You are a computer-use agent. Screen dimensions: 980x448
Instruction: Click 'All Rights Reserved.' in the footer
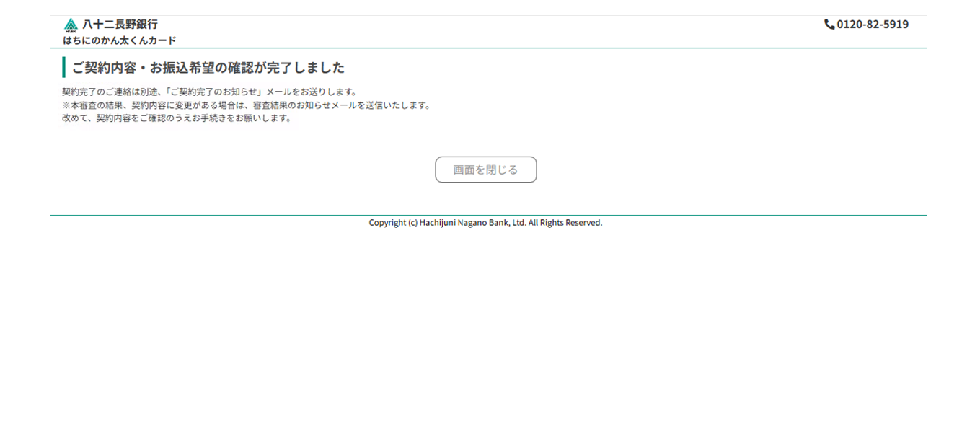click(x=565, y=223)
